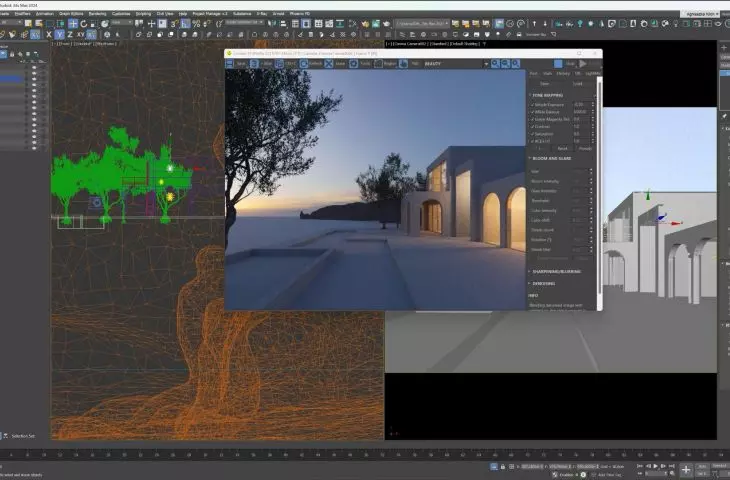Toggle visibility eye of first layer row
The width and height of the screenshot is (730, 480).
coord(34,68)
